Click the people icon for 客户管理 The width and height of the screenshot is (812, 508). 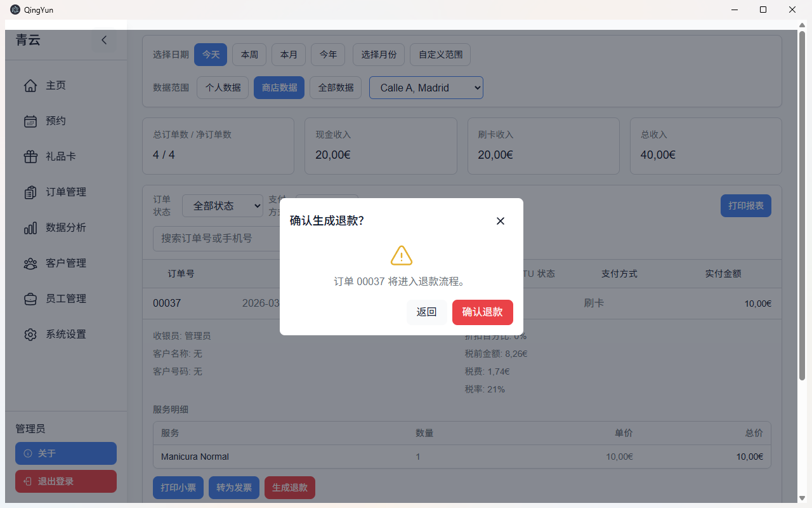click(30, 264)
